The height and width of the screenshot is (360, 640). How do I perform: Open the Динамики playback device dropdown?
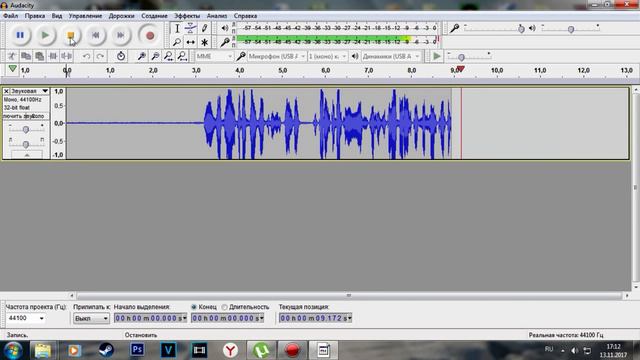391,56
